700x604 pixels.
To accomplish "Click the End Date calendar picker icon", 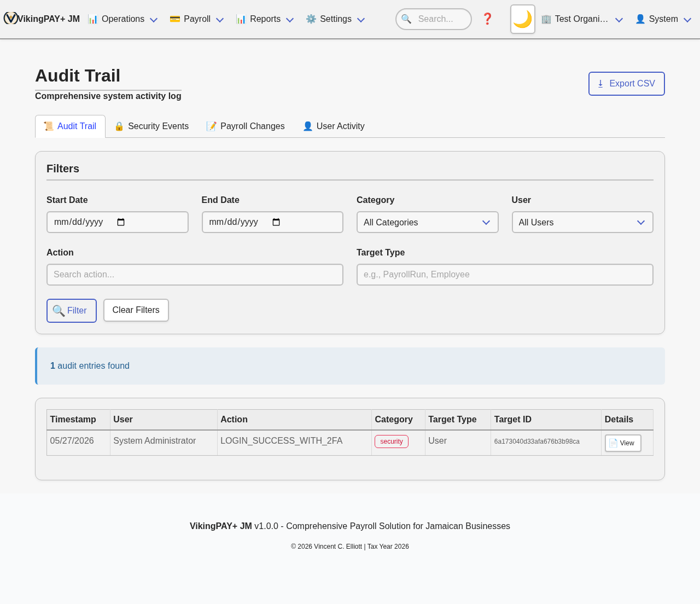I will point(276,222).
